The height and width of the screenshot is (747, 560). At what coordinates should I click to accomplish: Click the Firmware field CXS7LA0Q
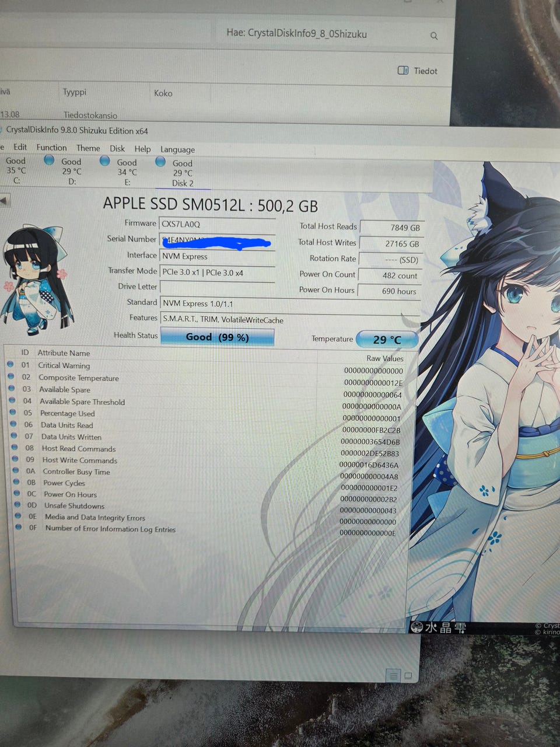(217, 224)
